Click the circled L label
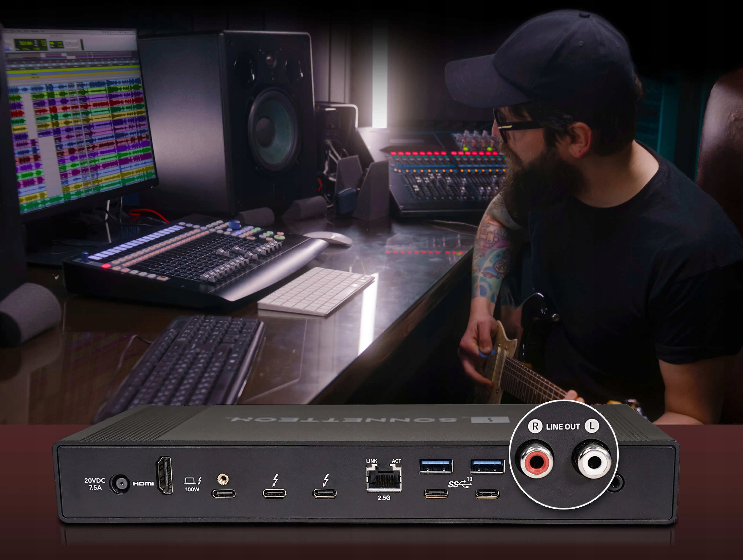Image resolution: width=743 pixels, height=560 pixels. [592, 426]
